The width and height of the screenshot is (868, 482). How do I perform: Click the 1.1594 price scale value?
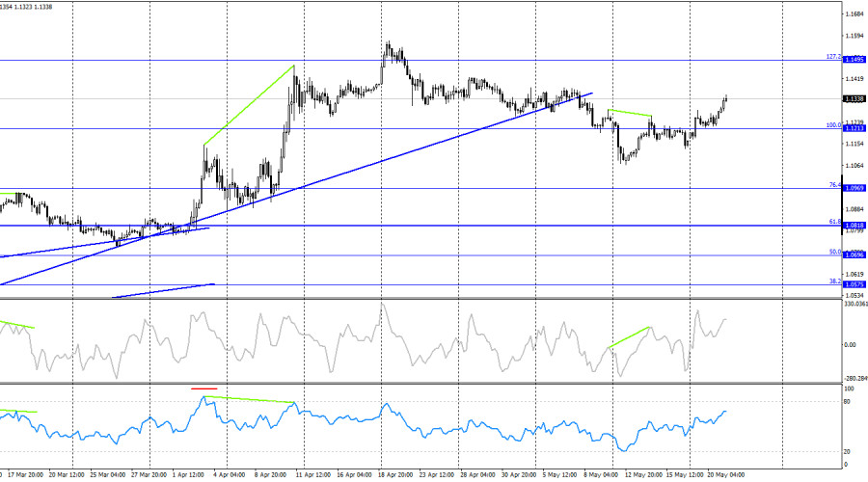point(854,36)
